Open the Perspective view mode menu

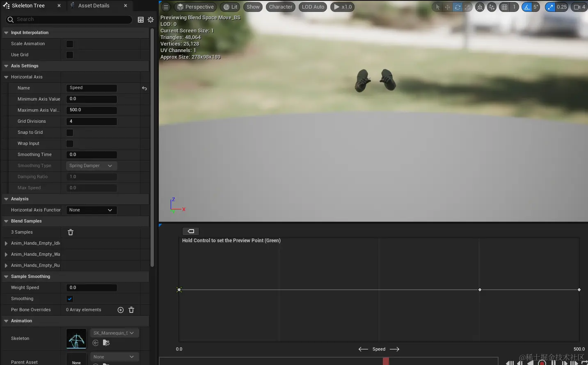(195, 7)
